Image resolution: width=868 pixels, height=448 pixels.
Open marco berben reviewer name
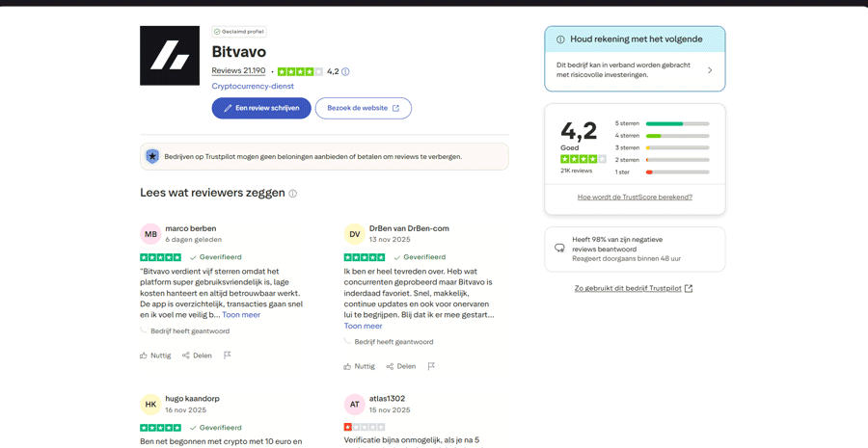point(191,228)
